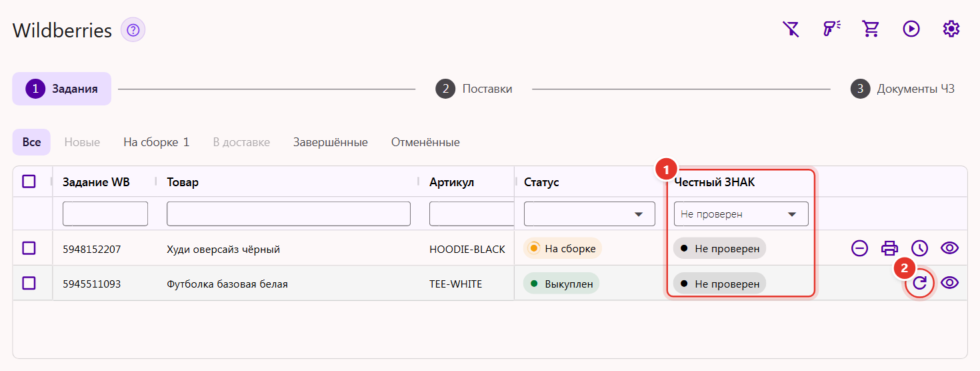Cancel task 5948152207 with the minus icon
980x371 pixels.
pyautogui.click(x=860, y=248)
